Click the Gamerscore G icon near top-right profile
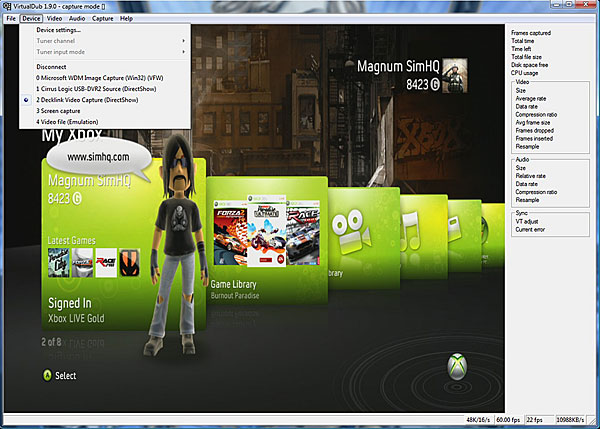Viewport: 600px width, 429px height. point(435,84)
